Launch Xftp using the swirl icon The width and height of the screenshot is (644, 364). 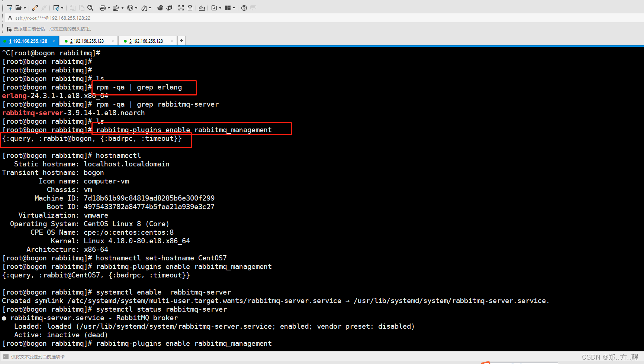coord(160,8)
